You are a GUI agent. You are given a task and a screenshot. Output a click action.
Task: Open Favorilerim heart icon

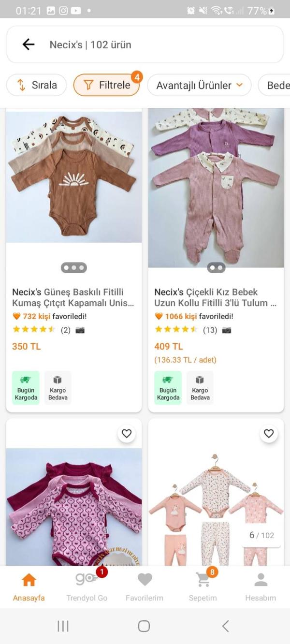tap(145, 585)
